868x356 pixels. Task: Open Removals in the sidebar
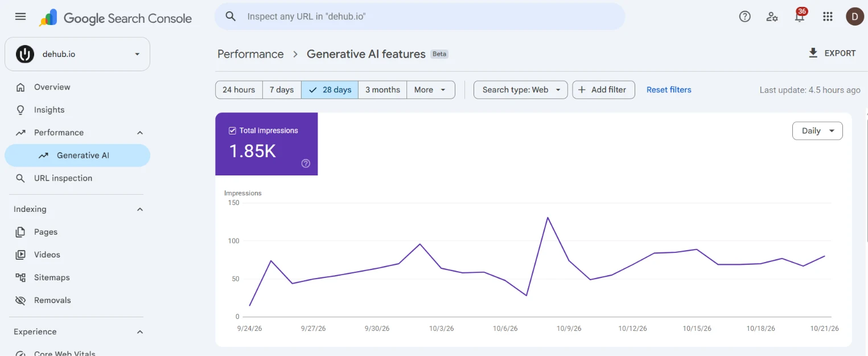tap(77, 300)
